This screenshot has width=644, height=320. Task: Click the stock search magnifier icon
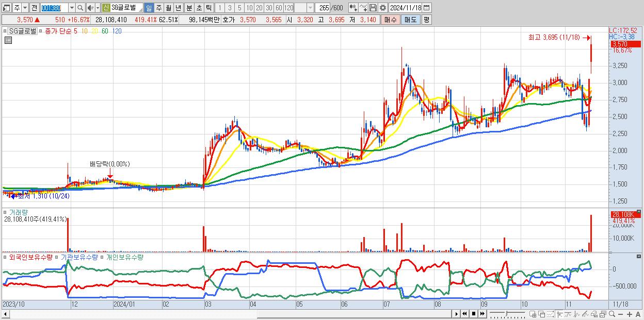[81, 8]
